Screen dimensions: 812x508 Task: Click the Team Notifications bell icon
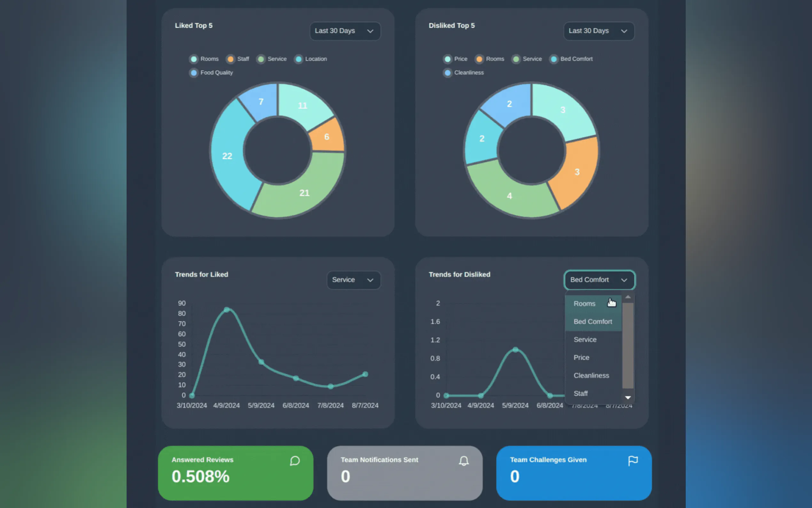464,461
